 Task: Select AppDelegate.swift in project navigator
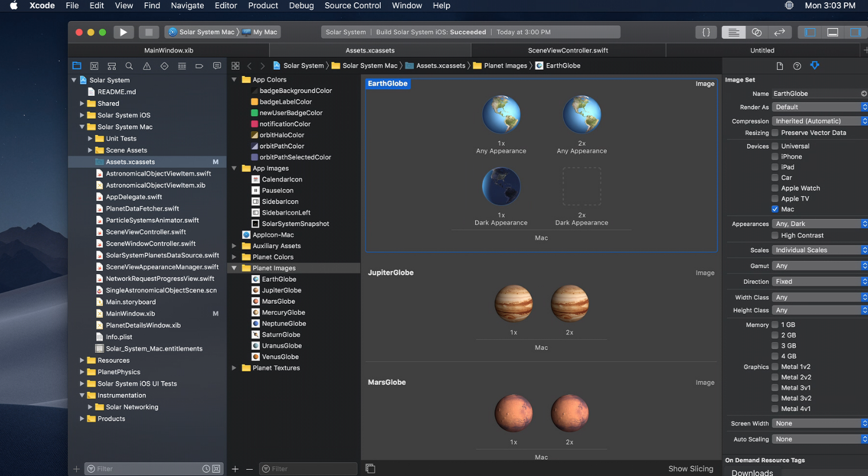(x=134, y=197)
